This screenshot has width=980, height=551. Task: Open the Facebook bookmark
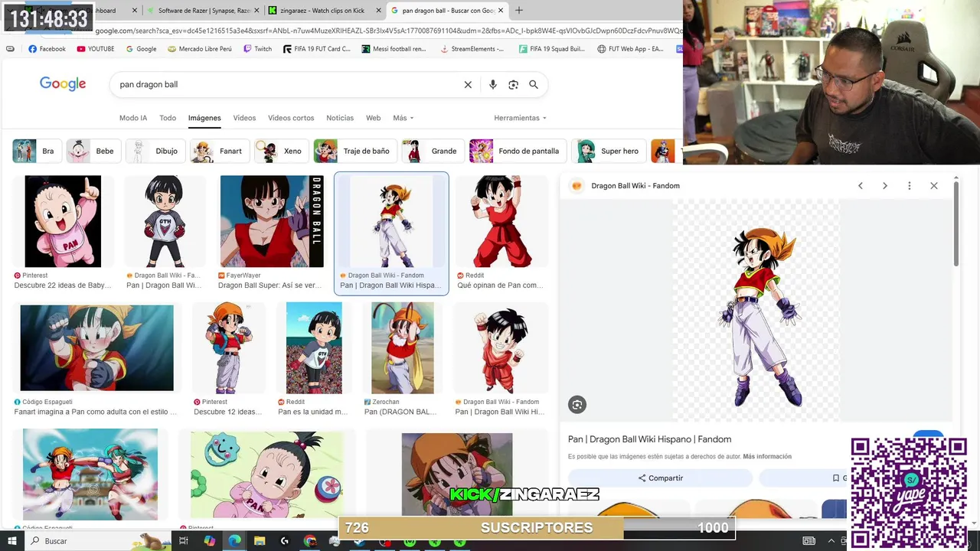[47, 49]
